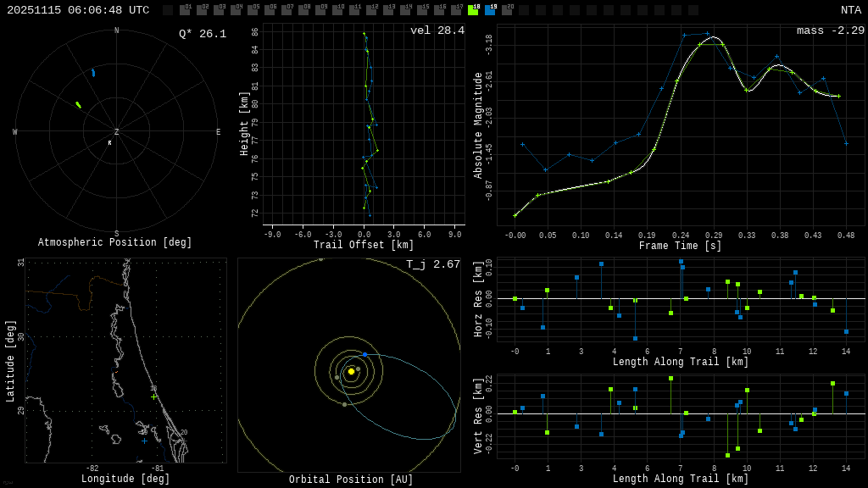This screenshot has height=488, width=868.
Task: Select gray station 10 indicator box
Action: (337, 10)
